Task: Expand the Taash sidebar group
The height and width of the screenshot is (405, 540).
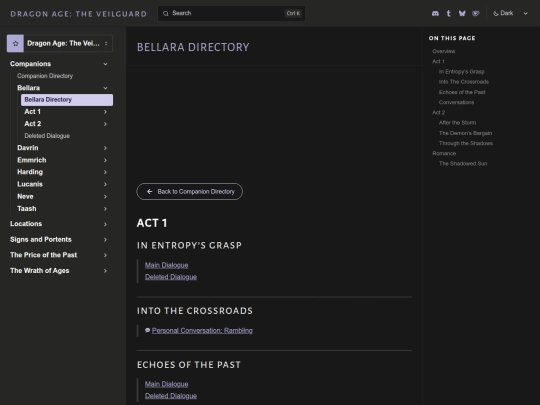Action: 105,209
